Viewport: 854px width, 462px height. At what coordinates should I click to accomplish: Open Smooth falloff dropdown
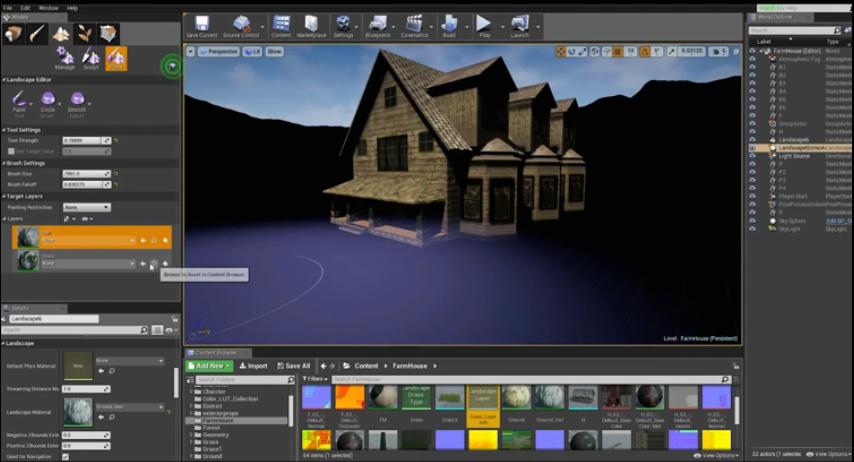(89, 103)
